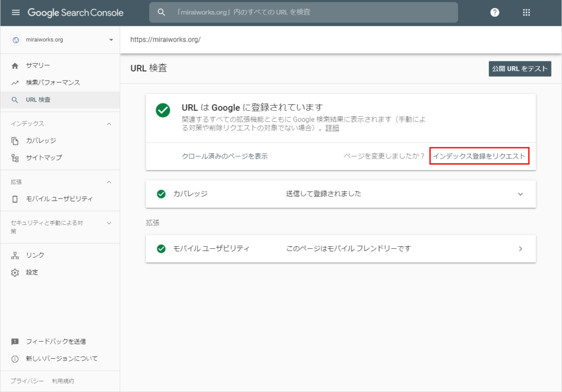This screenshot has width=562, height=392.
Task: Go to サマリー in sidebar
Action: point(60,65)
